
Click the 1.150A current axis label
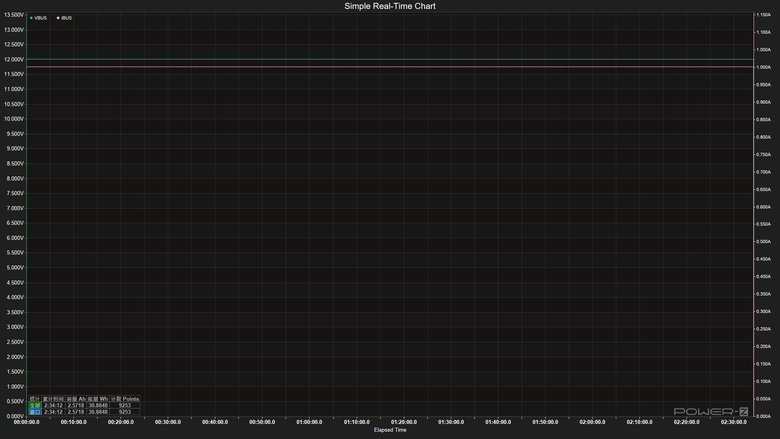763,15
